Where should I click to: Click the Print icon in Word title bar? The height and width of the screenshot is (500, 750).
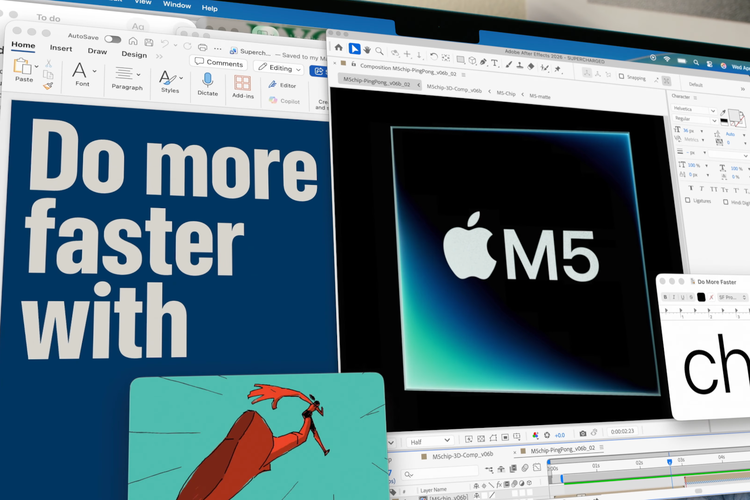coord(202,47)
